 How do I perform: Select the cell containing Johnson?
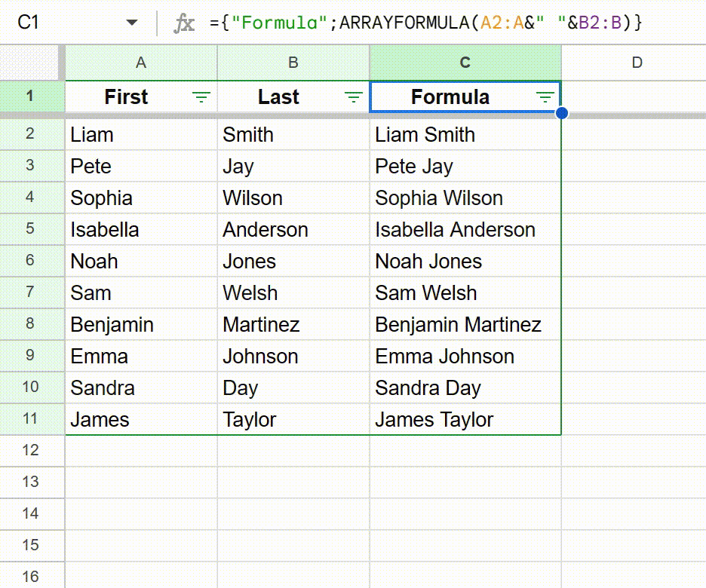pyautogui.click(x=293, y=357)
